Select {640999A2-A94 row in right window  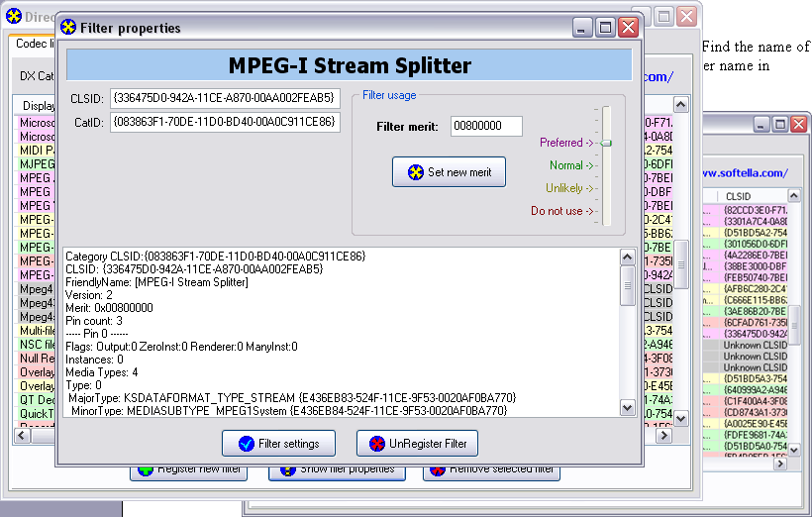coord(746,389)
